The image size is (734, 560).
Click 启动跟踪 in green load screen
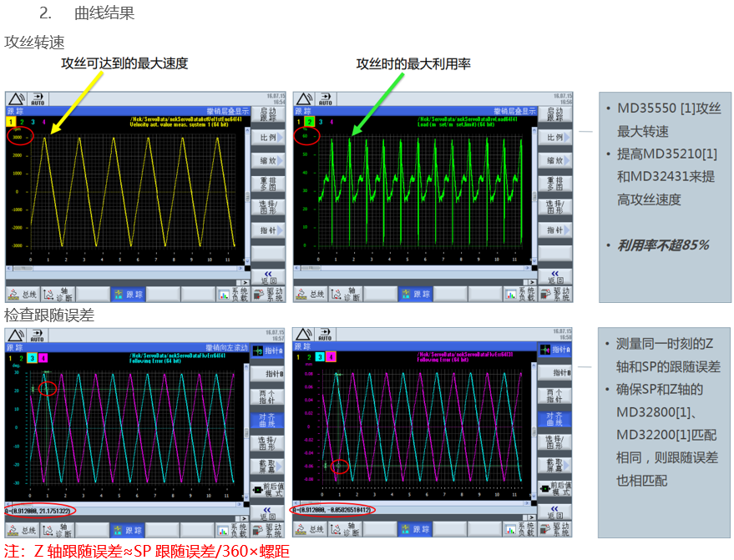555,114
